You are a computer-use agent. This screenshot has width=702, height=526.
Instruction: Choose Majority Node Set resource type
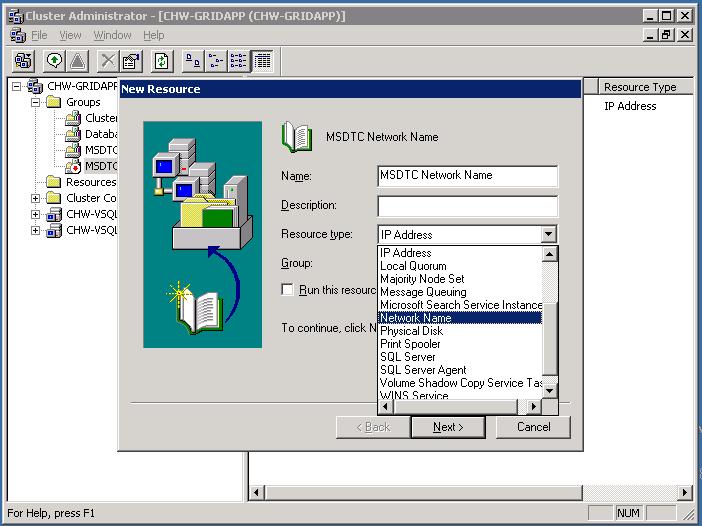[x=460, y=279]
